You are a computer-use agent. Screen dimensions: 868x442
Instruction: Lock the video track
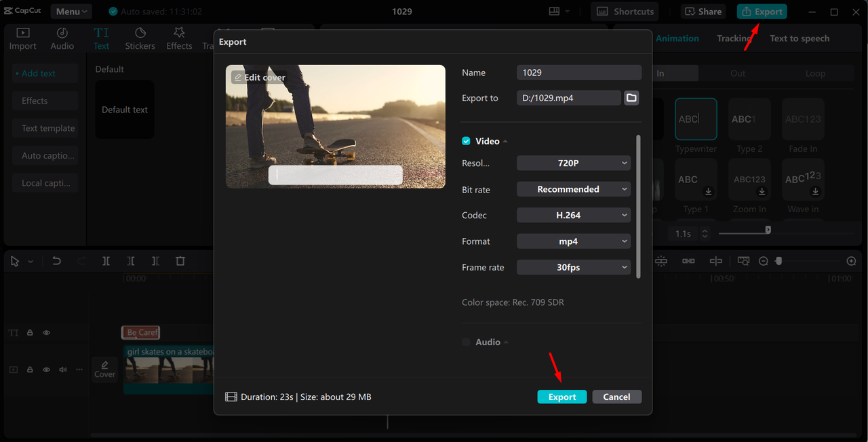tap(30, 369)
